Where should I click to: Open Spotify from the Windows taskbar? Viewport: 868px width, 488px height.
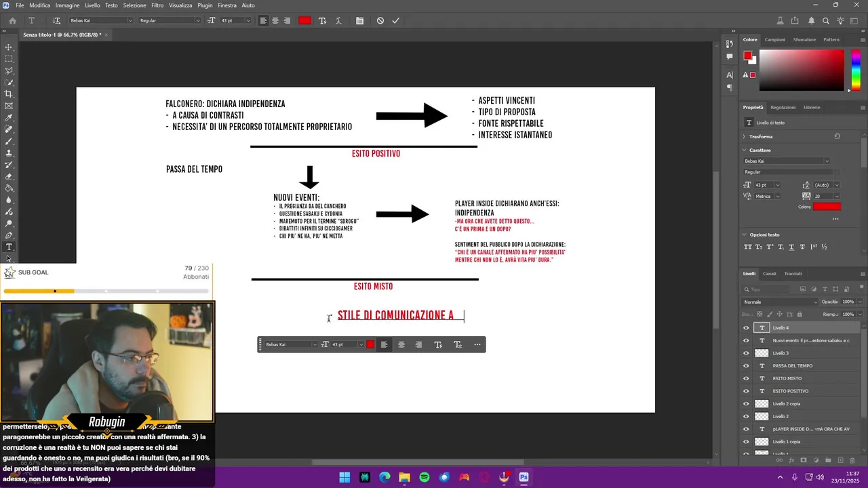[x=425, y=477]
